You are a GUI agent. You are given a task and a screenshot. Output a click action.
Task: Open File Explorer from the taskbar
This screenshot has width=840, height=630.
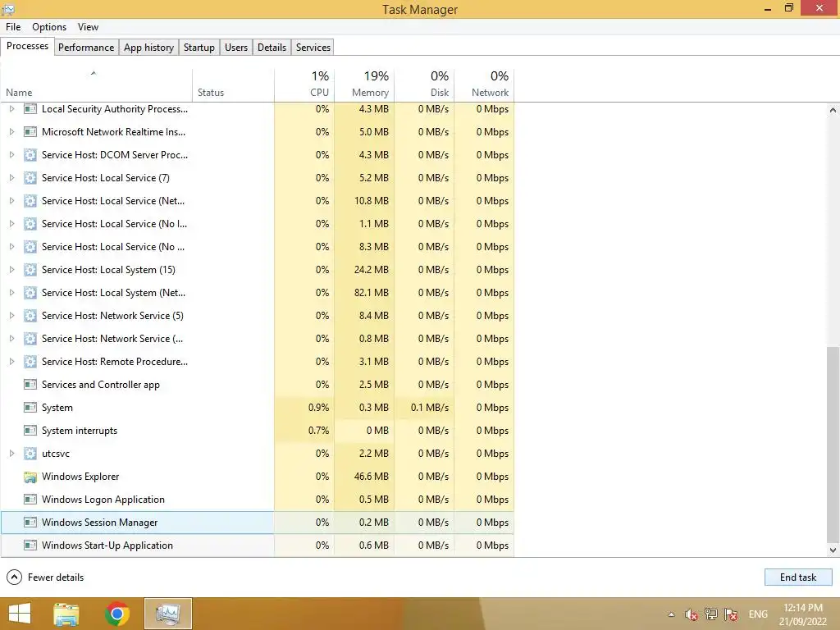click(66, 614)
